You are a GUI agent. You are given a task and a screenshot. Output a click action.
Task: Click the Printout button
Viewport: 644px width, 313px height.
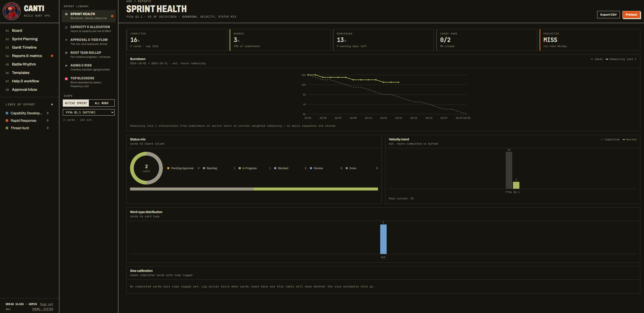click(x=631, y=15)
